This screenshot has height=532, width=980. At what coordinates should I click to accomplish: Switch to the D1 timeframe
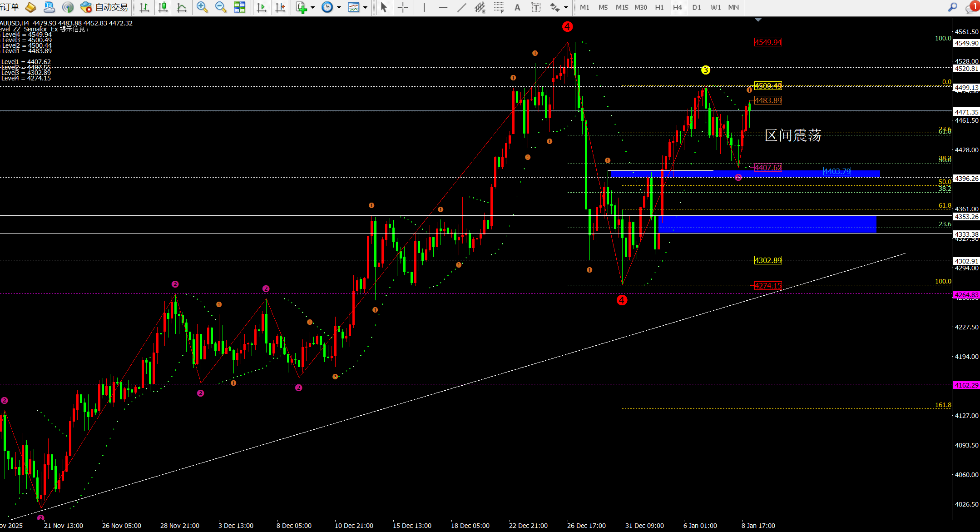697,7
